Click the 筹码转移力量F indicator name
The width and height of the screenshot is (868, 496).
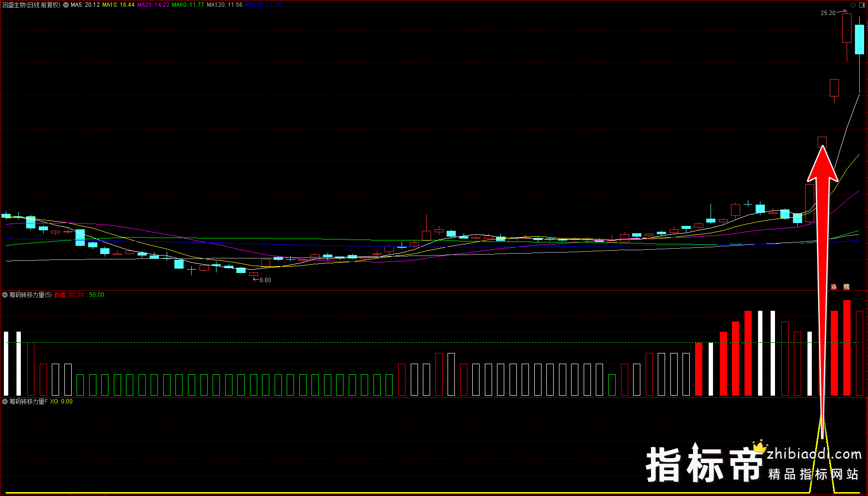tap(29, 401)
